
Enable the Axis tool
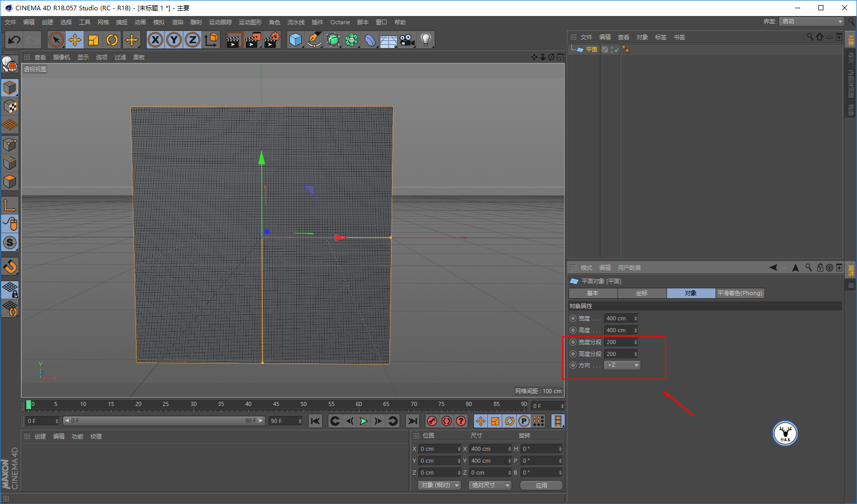coord(10,205)
